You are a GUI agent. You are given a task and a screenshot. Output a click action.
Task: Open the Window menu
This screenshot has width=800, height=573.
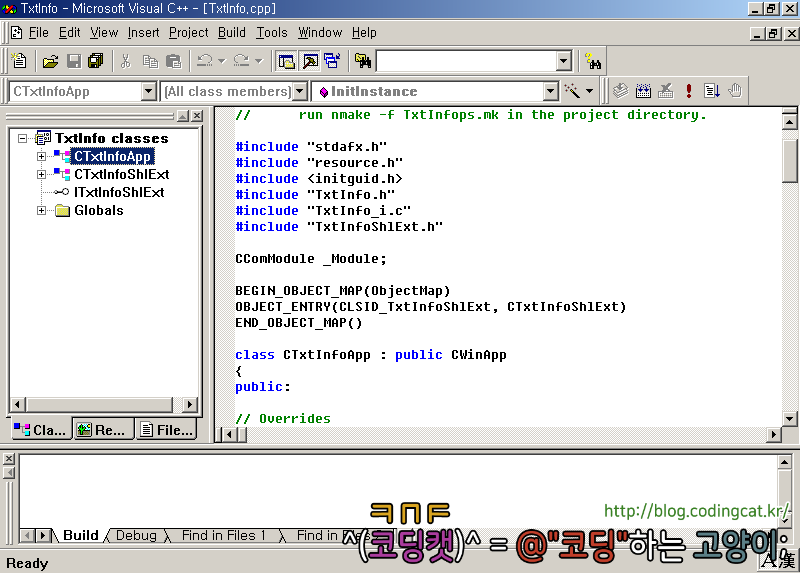click(x=320, y=33)
